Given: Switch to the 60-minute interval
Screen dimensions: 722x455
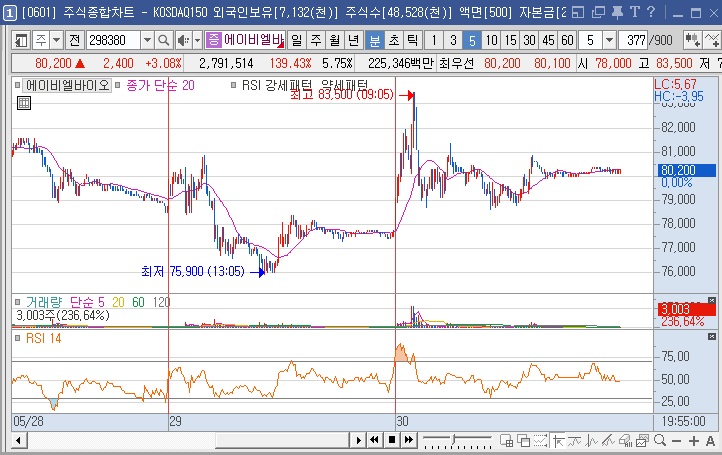Looking at the screenshot, I should click(x=567, y=41).
